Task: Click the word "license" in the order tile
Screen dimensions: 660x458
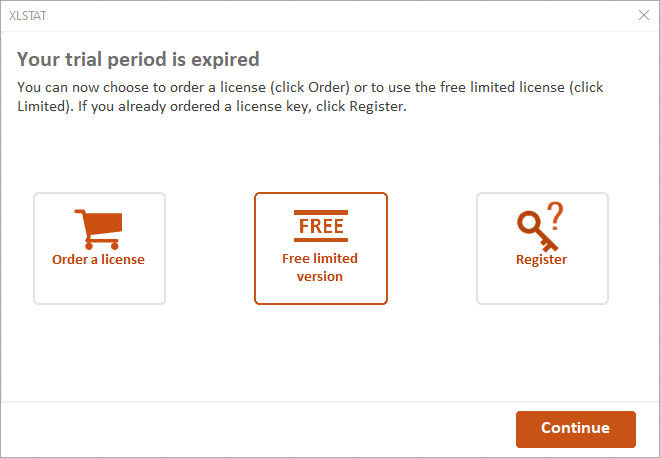Action: coord(122,260)
